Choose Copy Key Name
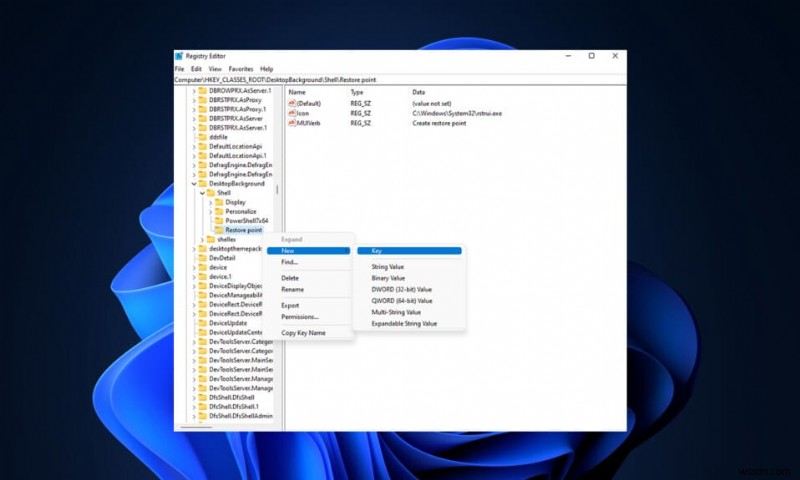Image resolution: width=800 pixels, height=480 pixels. coord(303,332)
